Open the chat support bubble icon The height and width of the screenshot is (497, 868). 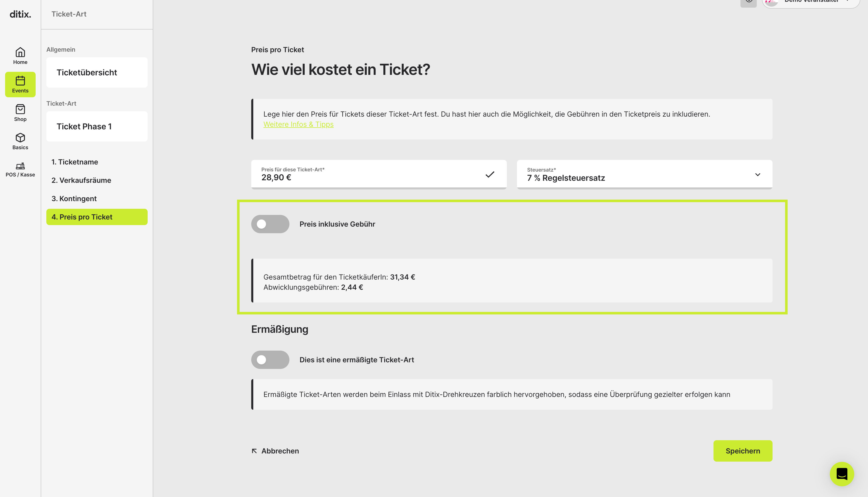(842, 474)
